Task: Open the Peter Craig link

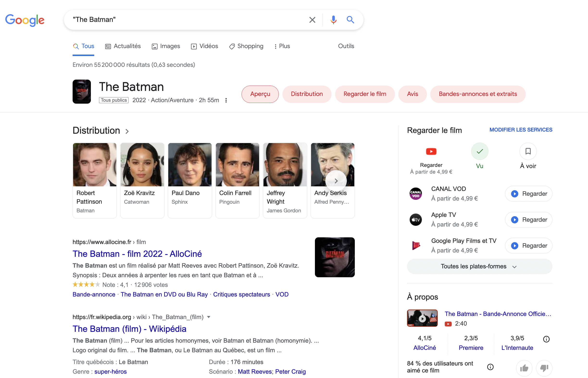Action: [x=291, y=372]
